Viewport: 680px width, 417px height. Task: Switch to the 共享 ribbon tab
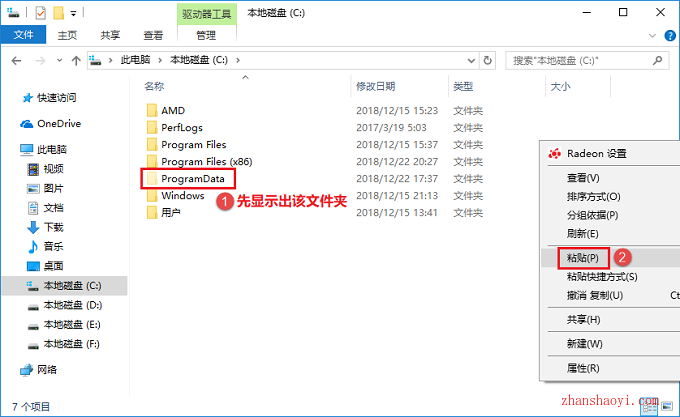point(110,35)
